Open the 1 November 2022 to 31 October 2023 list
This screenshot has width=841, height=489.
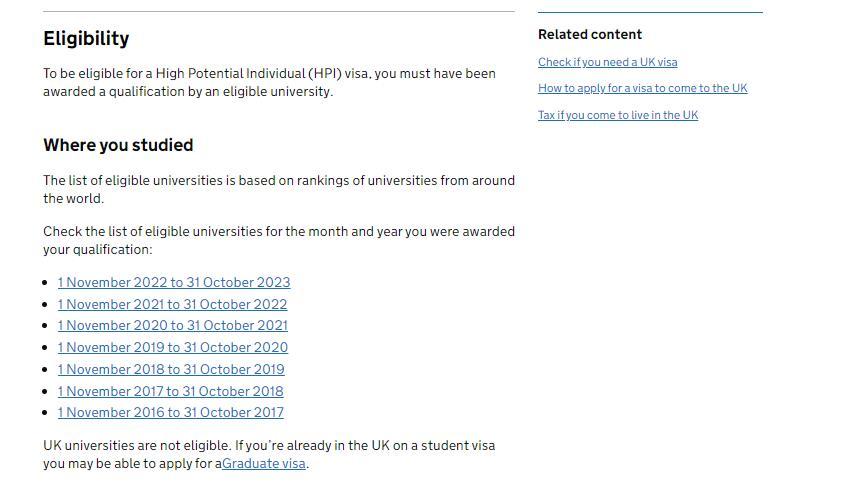[174, 283]
